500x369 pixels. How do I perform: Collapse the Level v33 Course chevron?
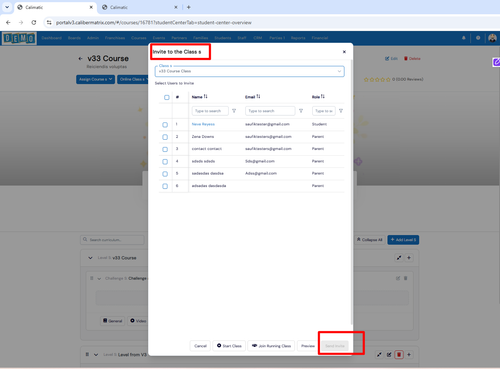click(x=90, y=258)
